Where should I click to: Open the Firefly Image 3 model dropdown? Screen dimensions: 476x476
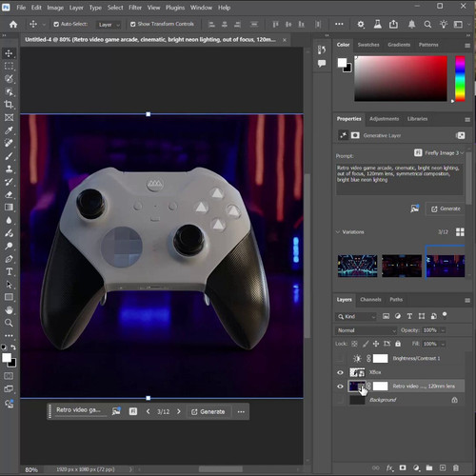(x=439, y=153)
